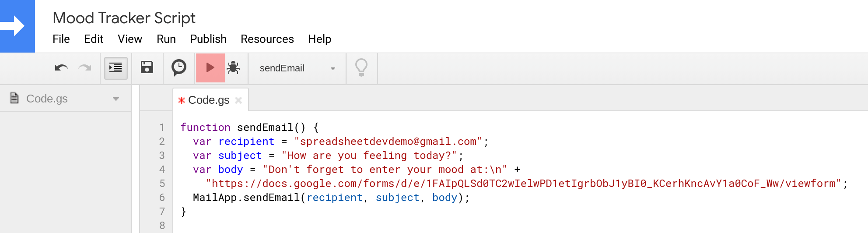Close the Code.gs tab
Viewport: 868px width, 233px height.
[238, 100]
